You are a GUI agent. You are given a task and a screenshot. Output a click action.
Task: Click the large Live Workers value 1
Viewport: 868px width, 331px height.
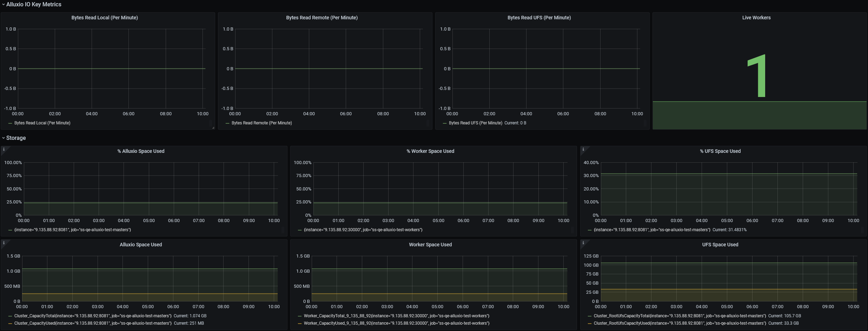point(757,76)
